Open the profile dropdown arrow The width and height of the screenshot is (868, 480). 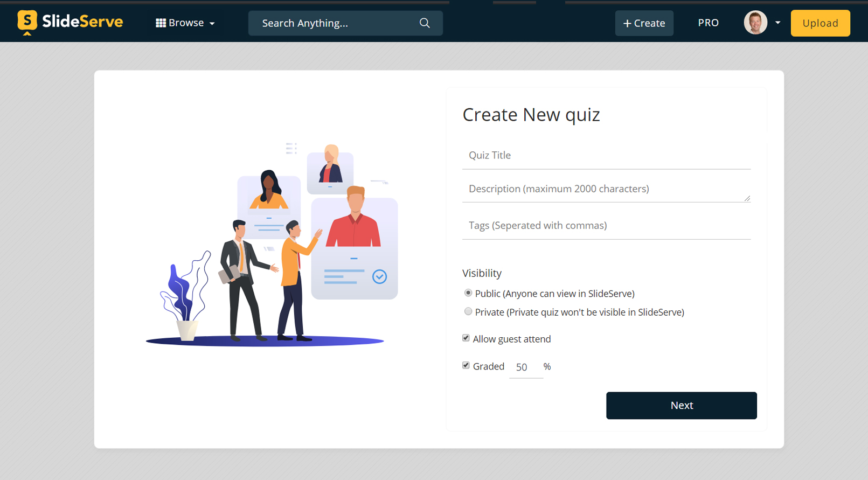[x=777, y=23]
